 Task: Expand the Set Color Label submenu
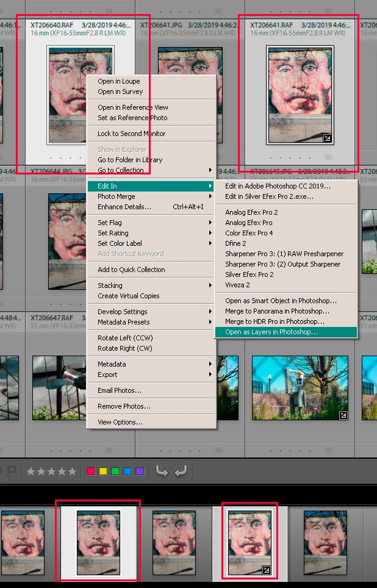tap(151, 243)
